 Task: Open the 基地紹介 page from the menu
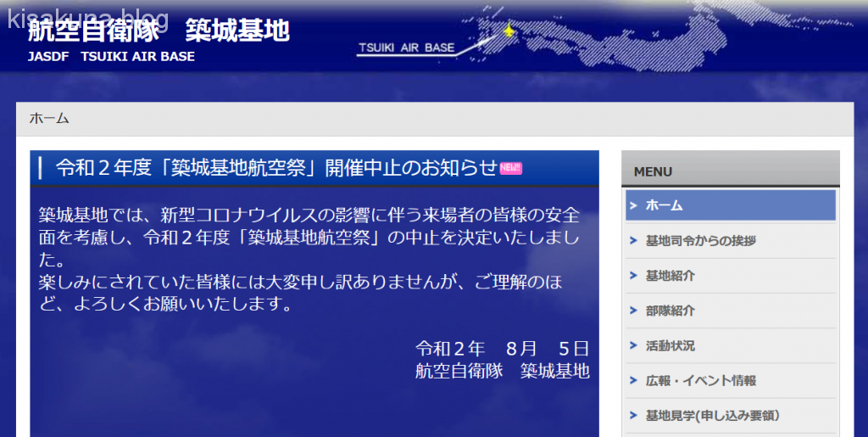point(670,275)
